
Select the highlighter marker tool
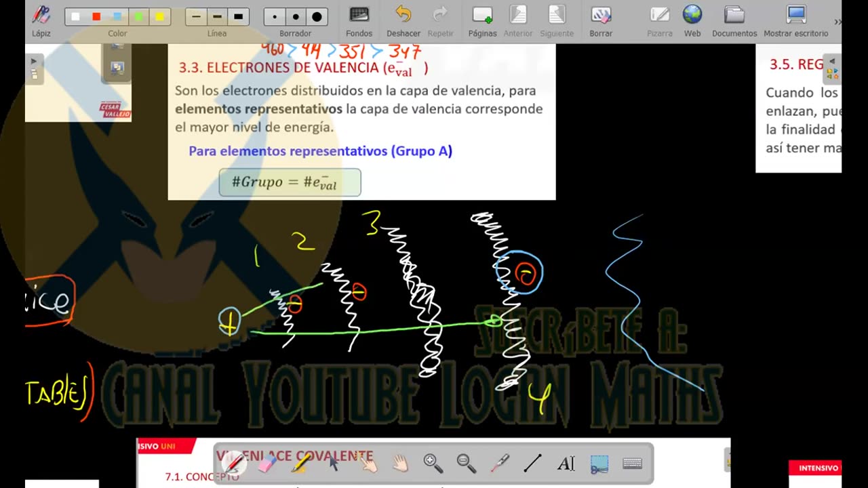pyautogui.click(x=300, y=464)
